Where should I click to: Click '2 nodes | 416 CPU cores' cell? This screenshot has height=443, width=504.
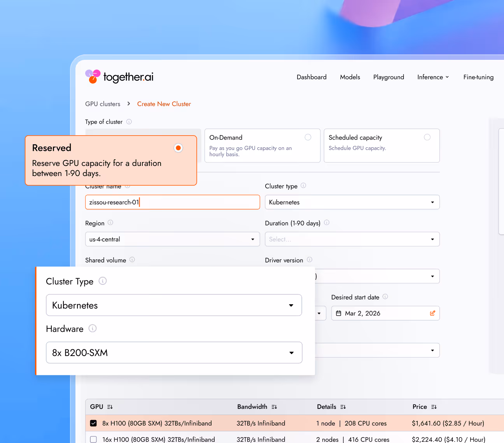pos(353,440)
